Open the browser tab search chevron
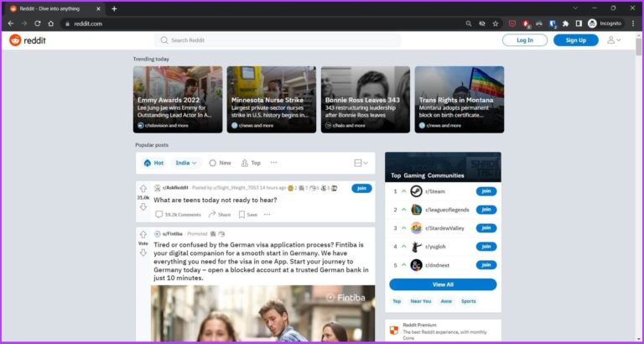The height and width of the screenshot is (344, 644). pos(575,8)
